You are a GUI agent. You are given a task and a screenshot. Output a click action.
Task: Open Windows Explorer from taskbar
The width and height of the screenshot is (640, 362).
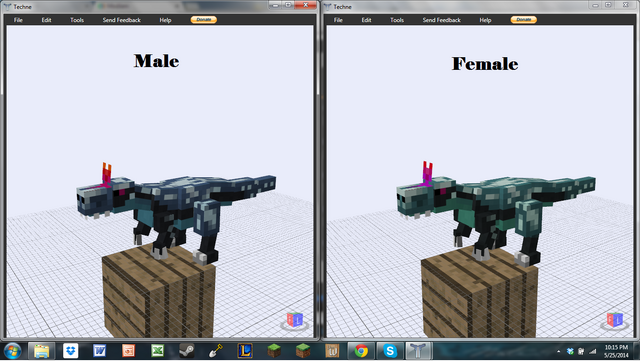[41, 351]
